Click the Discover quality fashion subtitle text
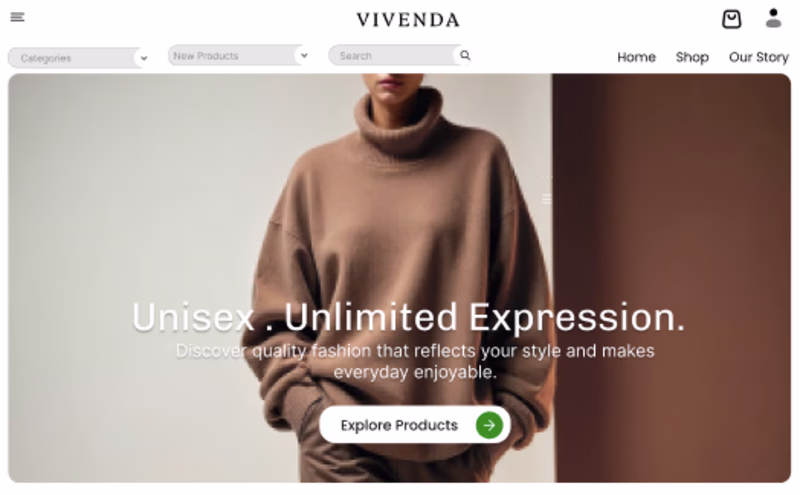This screenshot has width=800, height=495. [415, 361]
